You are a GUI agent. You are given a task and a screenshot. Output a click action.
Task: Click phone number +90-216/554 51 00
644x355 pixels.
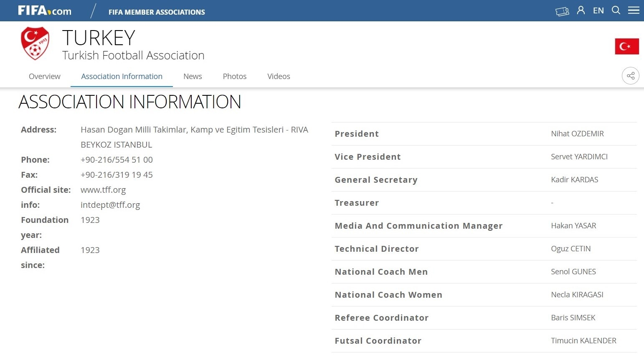pos(117,160)
